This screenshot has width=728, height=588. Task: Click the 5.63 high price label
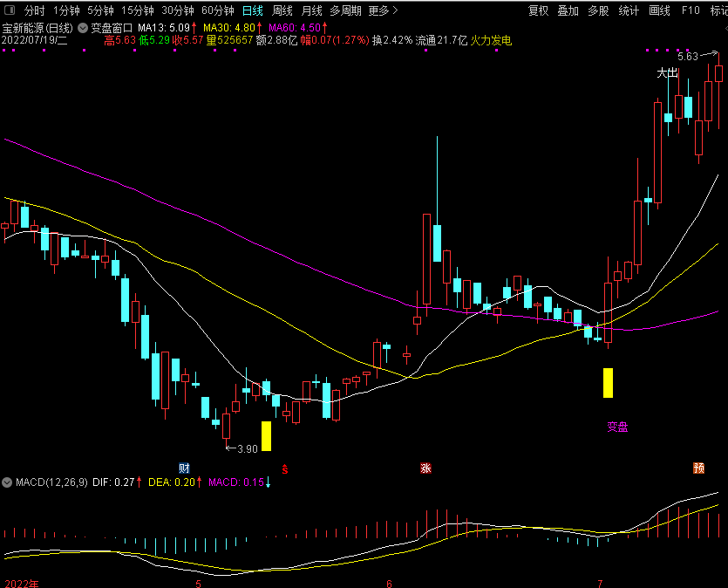pos(688,57)
